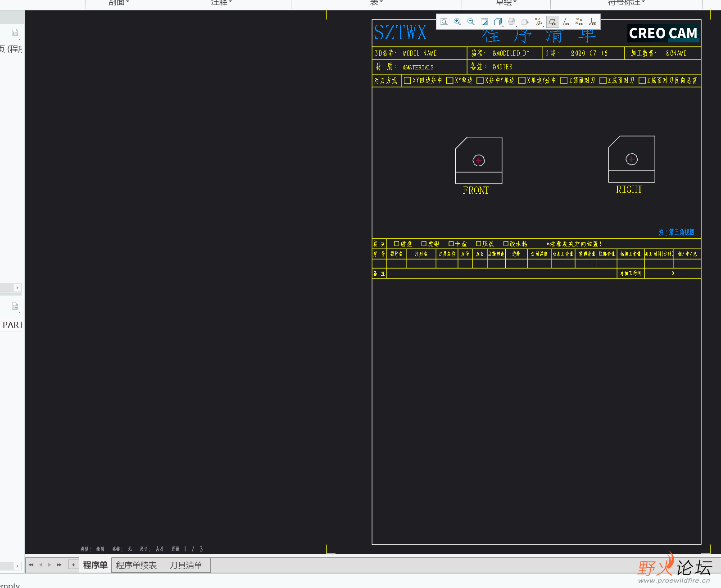Click the lower left panel scroll-right arrow
Viewport: 721px width, 588px height.
point(18,566)
